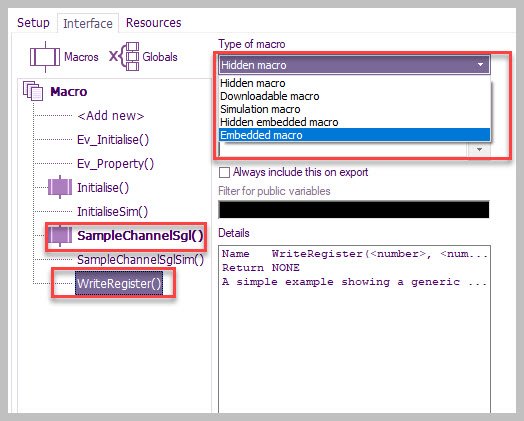Select Ev_Initialise() in the macro tree
The image size is (524, 421).
point(113,140)
